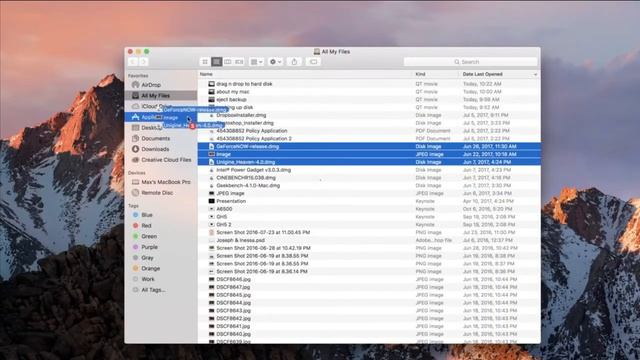Click the DSCF8643.jpg file icon
The width and height of the screenshot is (640, 360).
(211, 310)
